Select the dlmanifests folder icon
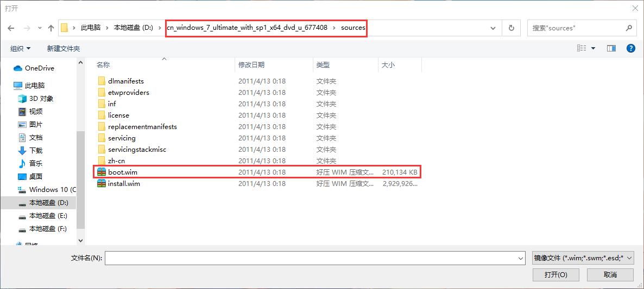The height and width of the screenshot is (289, 644). click(102, 81)
